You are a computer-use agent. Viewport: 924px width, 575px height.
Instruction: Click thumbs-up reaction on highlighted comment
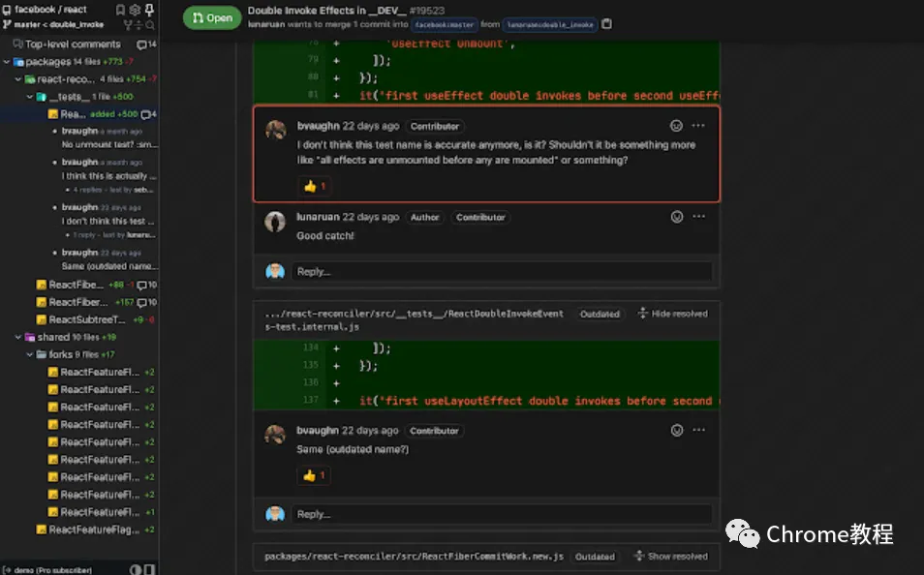pyautogui.click(x=314, y=186)
